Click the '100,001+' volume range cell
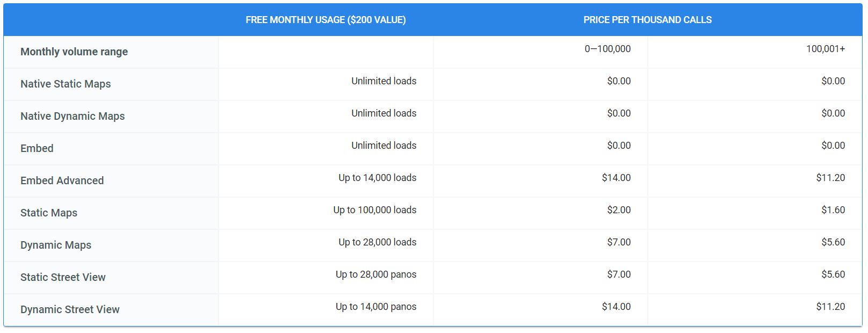The image size is (868, 333). [x=825, y=49]
